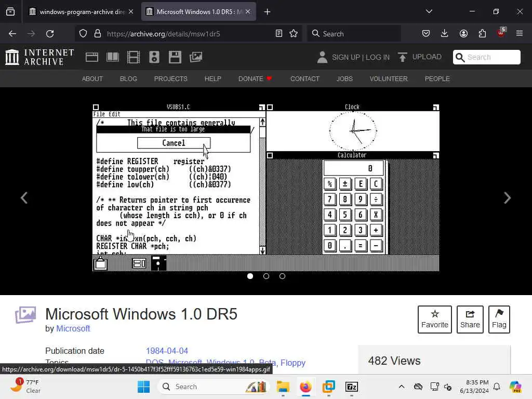Screen dimensions: 532x399
Task: Bookmark this page with the star icon
Action: (294, 34)
